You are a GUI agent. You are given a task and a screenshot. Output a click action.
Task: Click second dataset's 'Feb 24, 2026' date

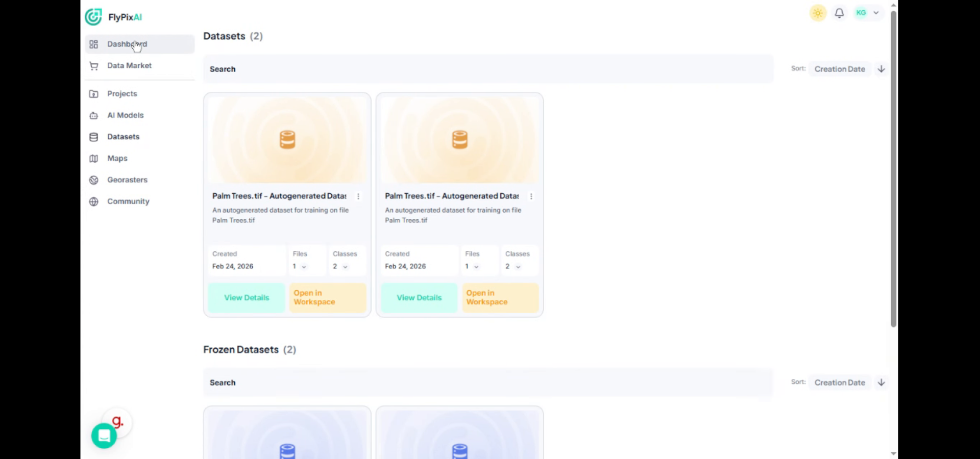point(405,266)
